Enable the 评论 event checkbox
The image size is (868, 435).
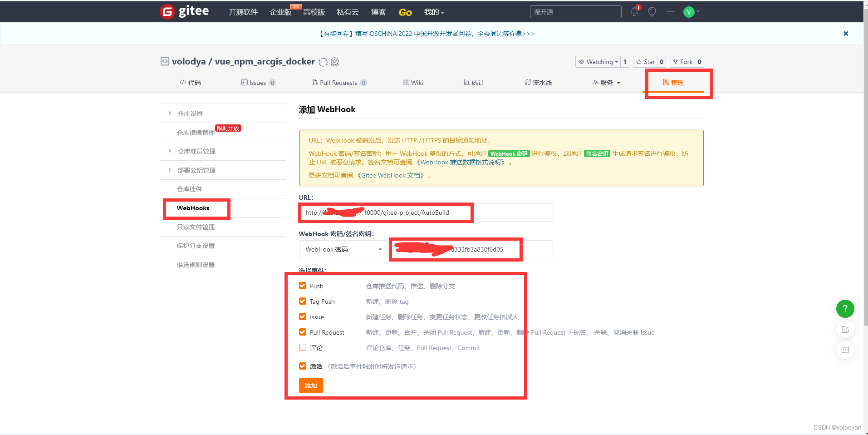[x=302, y=347]
